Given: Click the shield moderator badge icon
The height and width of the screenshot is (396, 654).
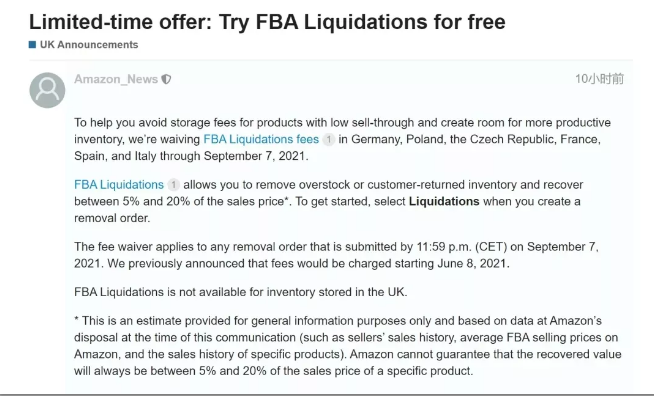Looking at the screenshot, I should [166, 79].
